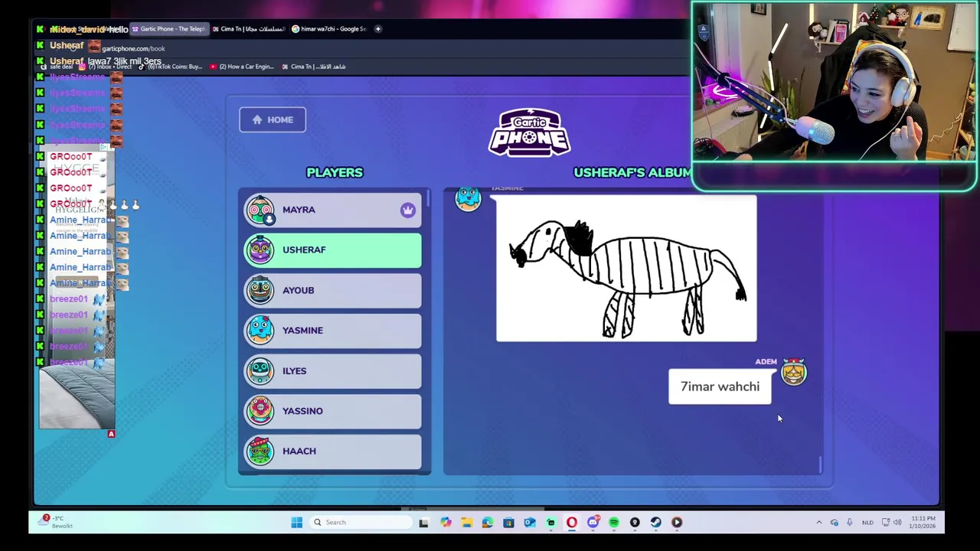
Task: Open the volume tray control
Action: 897,522
